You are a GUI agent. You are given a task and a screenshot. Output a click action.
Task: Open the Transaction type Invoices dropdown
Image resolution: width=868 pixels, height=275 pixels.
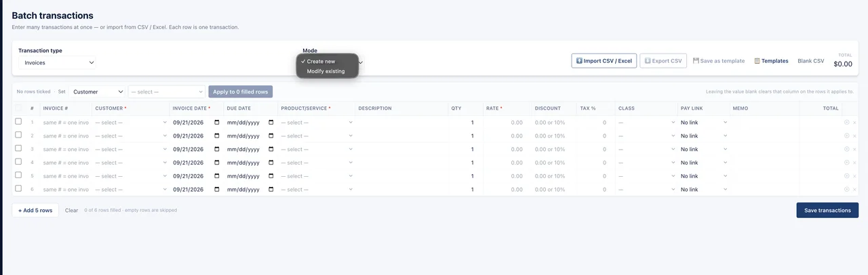pos(57,62)
